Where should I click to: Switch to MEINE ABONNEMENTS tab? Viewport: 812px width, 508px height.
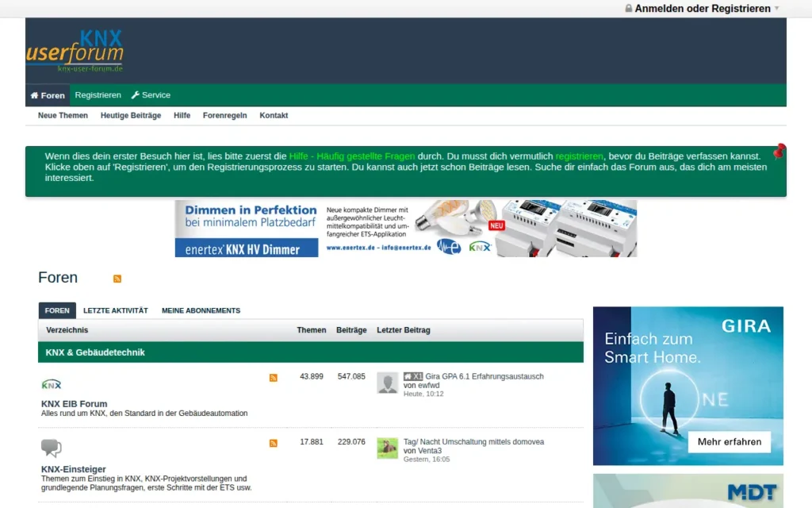click(201, 310)
